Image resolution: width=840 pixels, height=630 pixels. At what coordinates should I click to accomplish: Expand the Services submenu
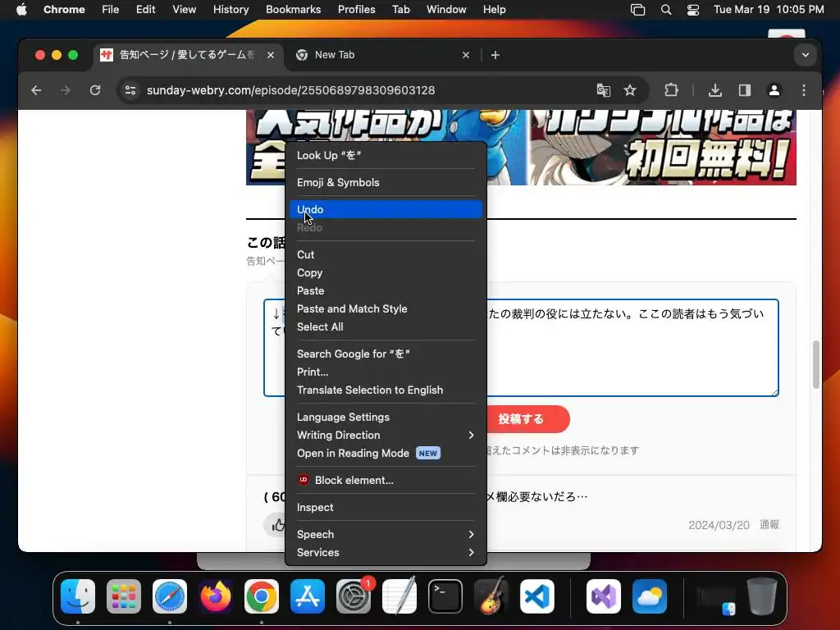tap(386, 552)
